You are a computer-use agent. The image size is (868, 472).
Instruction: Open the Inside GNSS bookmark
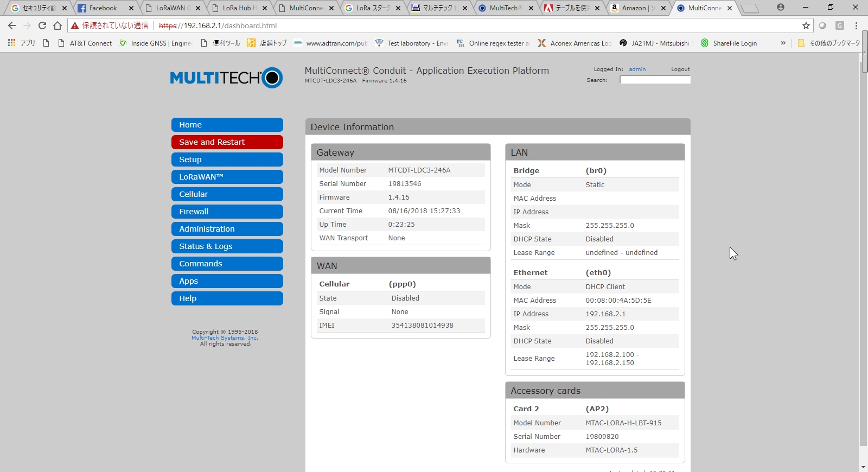click(x=156, y=43)
